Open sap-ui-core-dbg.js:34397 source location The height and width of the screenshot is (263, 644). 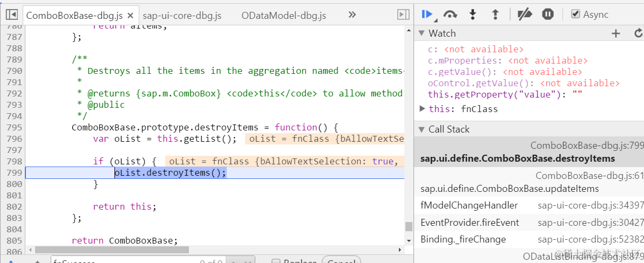591,205
